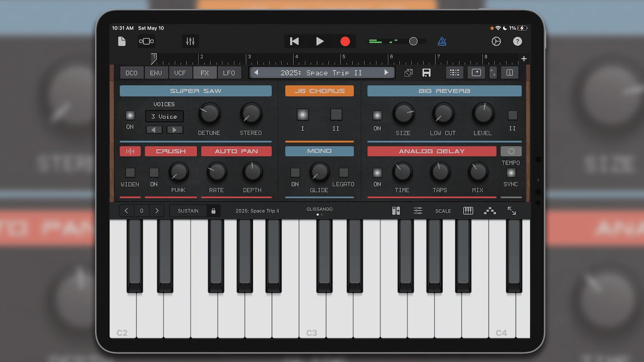Open song settings gear icon
Image resolution: width=644 pixels, height=362 pixels.
point(496,41)
